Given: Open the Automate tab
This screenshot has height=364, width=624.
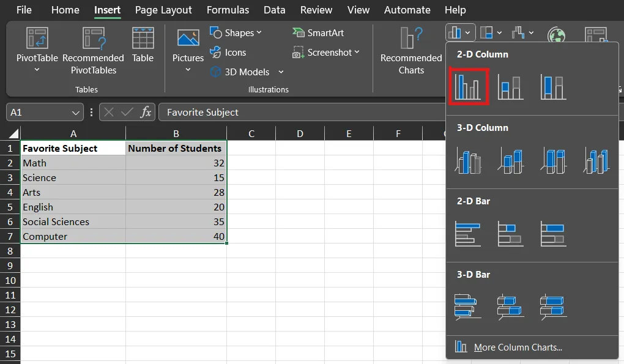Looking at the screenshot, I should [x=407, y=10].
